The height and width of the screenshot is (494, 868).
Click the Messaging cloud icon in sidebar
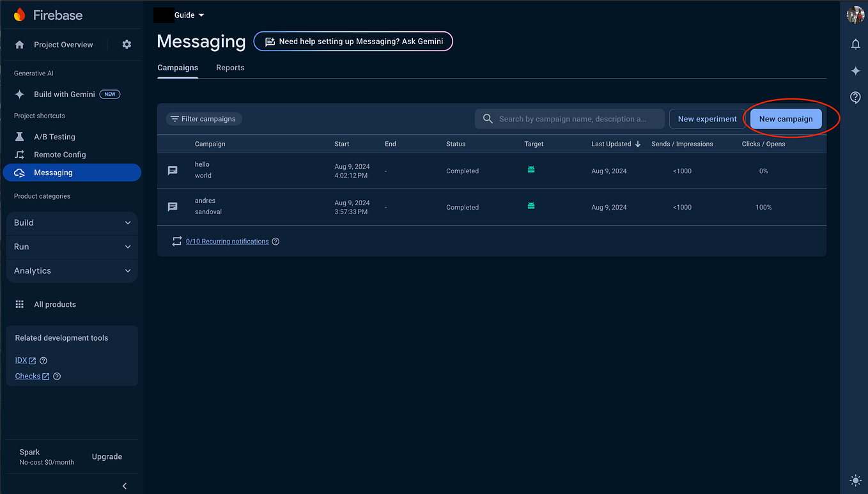pos(20,173)
